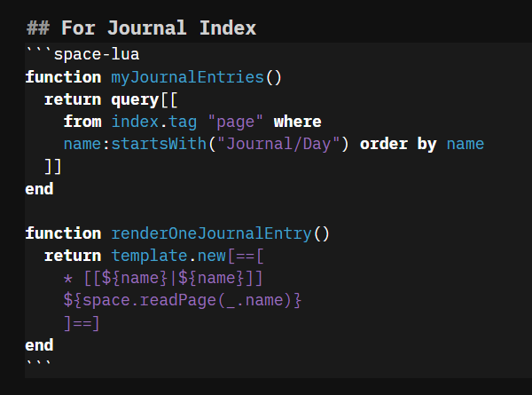Screen dimensions: 532x395
Task: Click the final end keyword
Action: 39,345
